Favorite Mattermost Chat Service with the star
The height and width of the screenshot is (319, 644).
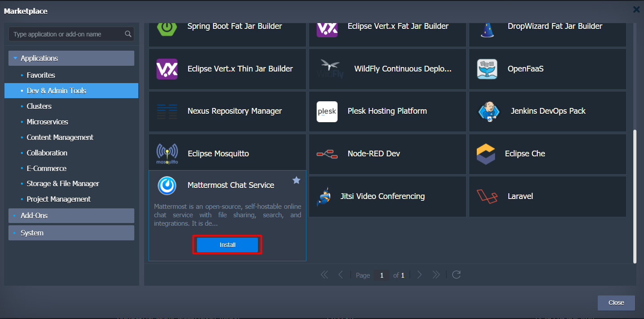(x=296, y=180)
